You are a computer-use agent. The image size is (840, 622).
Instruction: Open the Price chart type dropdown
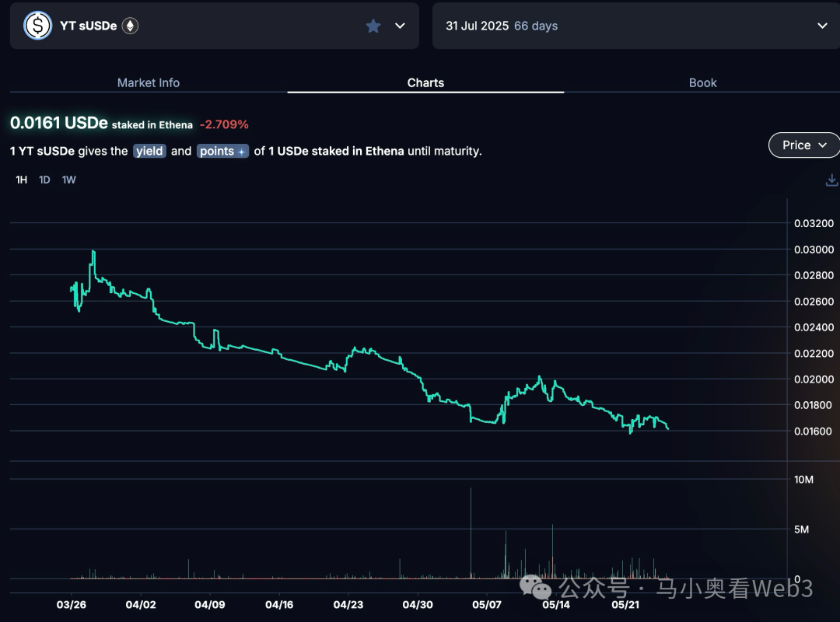(x=803, y=145)
